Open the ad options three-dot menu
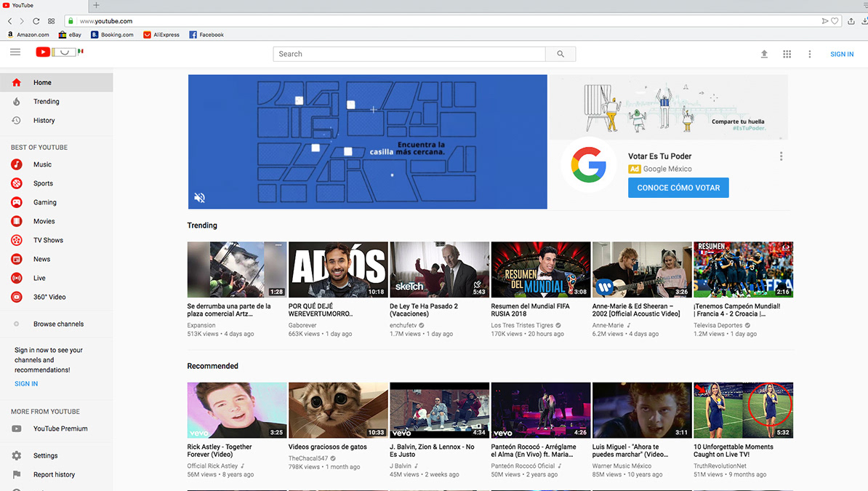 tap(781, 156)
